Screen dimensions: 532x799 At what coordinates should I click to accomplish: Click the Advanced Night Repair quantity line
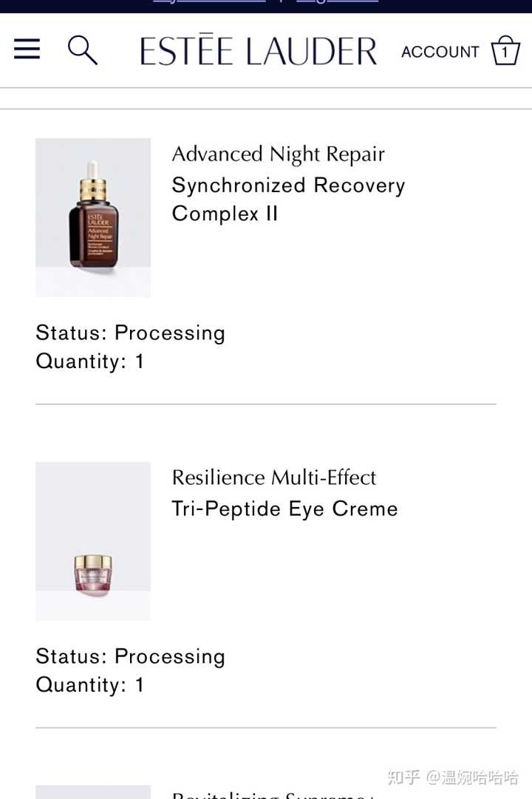pos(90,361)
